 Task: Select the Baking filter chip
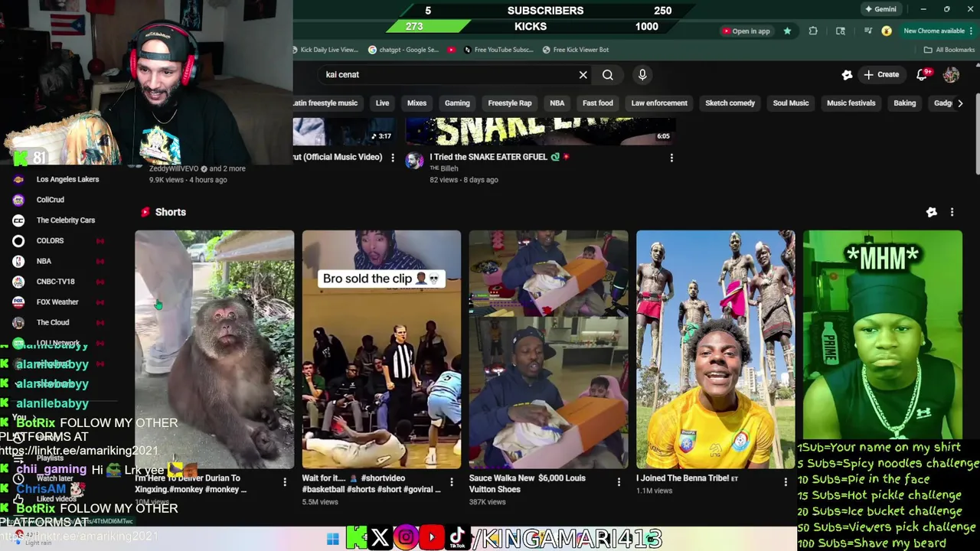click(904, 103)
